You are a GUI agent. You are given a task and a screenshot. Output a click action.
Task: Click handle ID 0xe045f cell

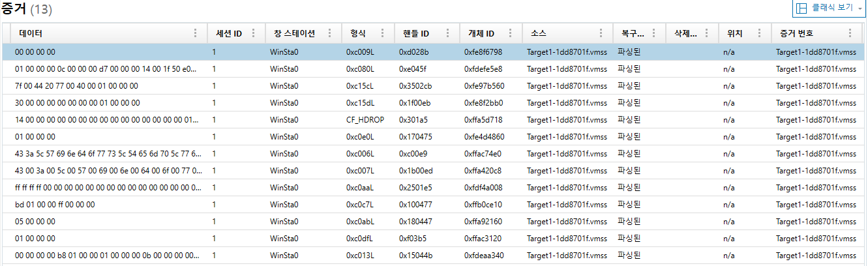click(413, 68)
